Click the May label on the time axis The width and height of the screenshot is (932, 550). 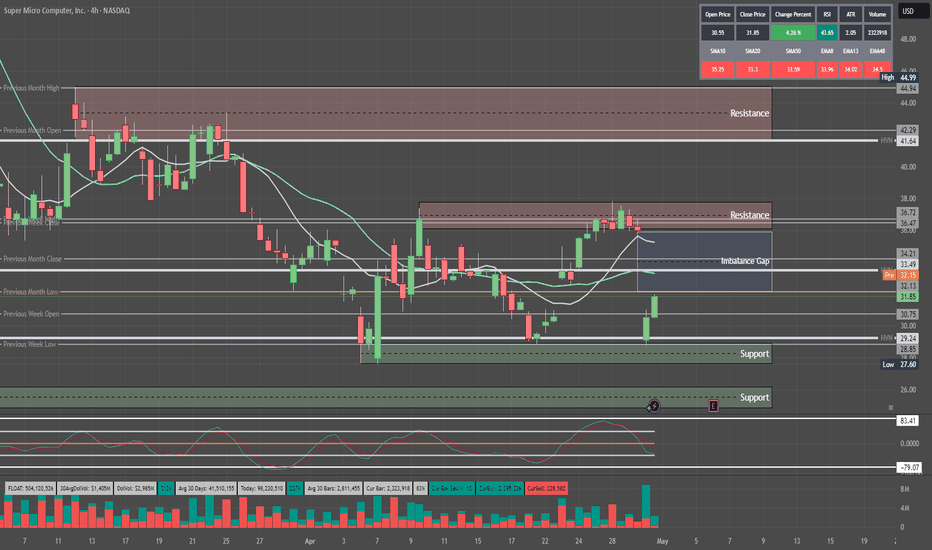point(662,540)
